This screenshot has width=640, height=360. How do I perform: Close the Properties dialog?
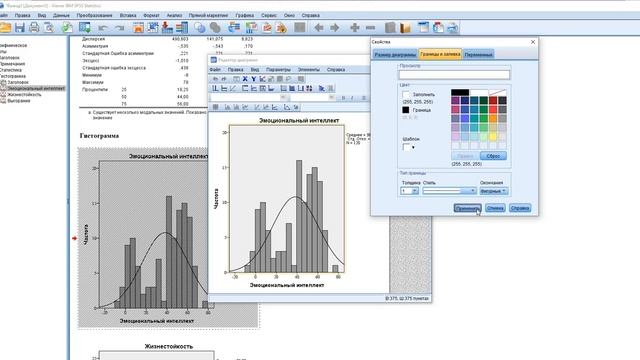pos(533,42)
